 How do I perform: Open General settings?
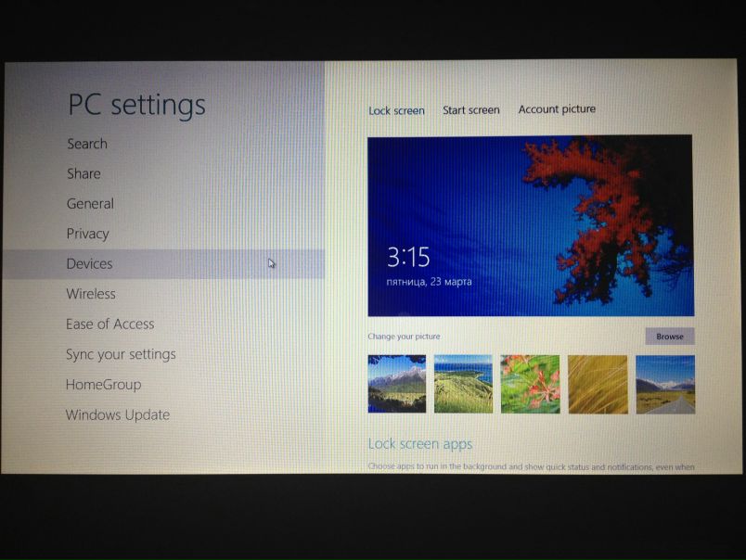(x=90, y=204)
